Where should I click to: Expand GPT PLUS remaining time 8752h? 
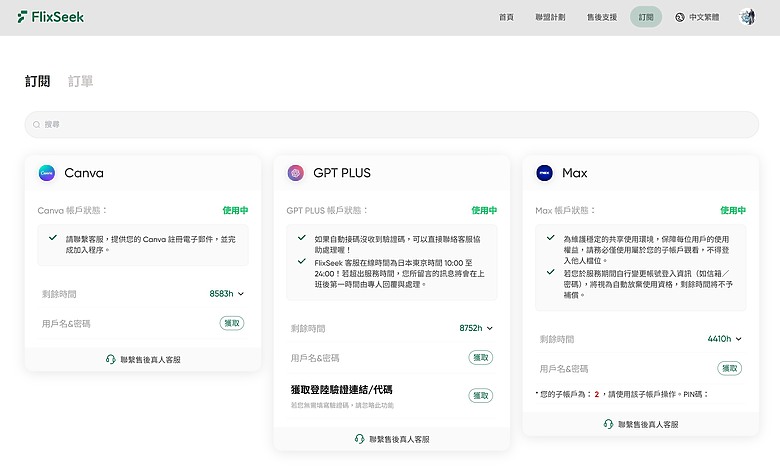476,328
